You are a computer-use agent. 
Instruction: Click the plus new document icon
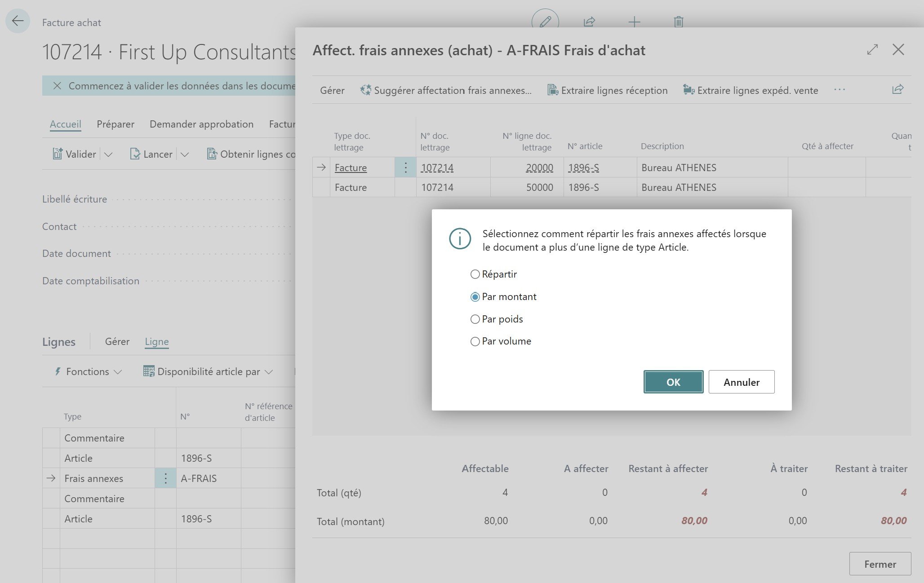[x=634, y=21]
